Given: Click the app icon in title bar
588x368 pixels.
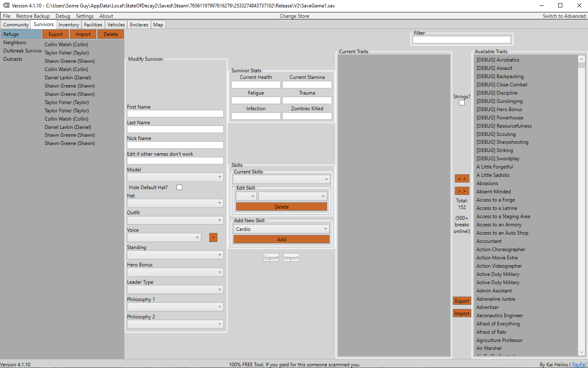Looking at the screenshot, I should (x=6, y=5).
